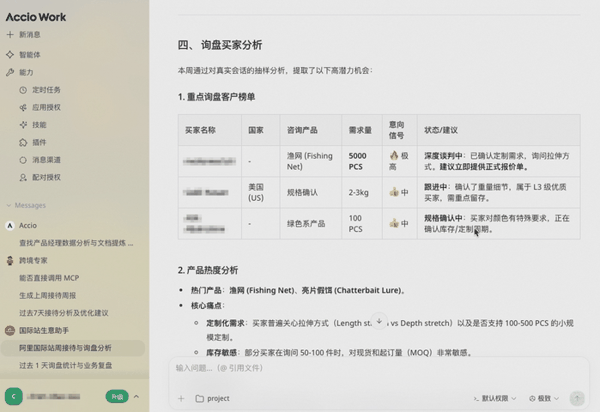This screenshot has height=412, width=600.
Task: Click the 新消息 plus icon
Action: [9, 34]
